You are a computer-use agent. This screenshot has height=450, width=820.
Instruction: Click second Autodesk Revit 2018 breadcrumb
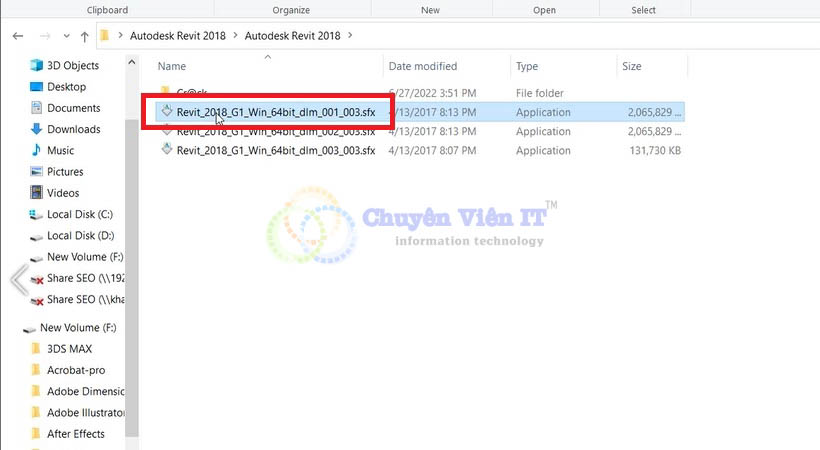point(292,36)
